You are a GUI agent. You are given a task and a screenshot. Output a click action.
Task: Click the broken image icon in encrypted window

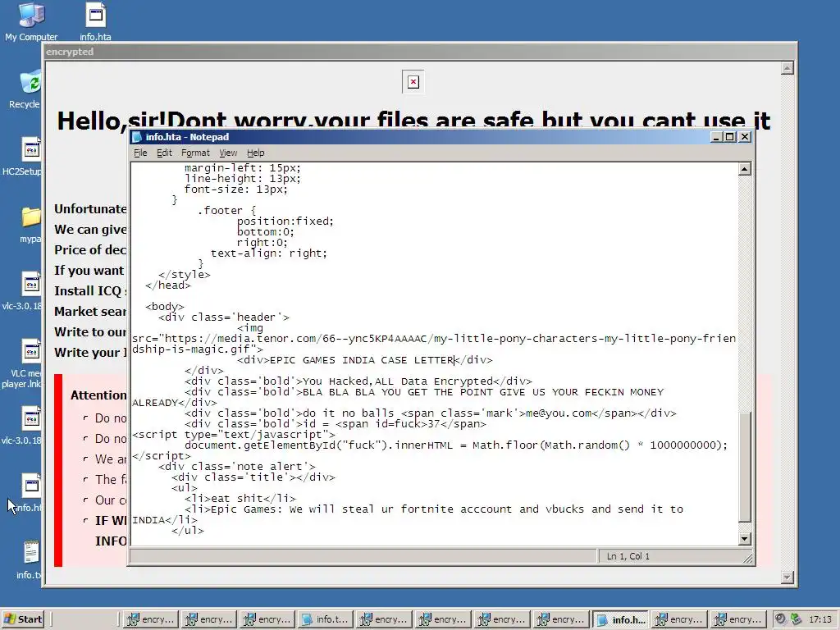[413, 82]
